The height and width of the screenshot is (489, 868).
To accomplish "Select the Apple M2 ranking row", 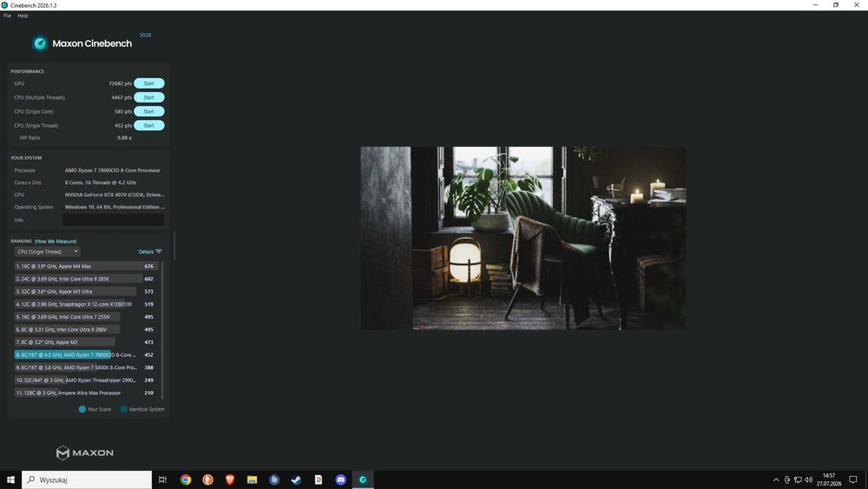I will point(86,342).
